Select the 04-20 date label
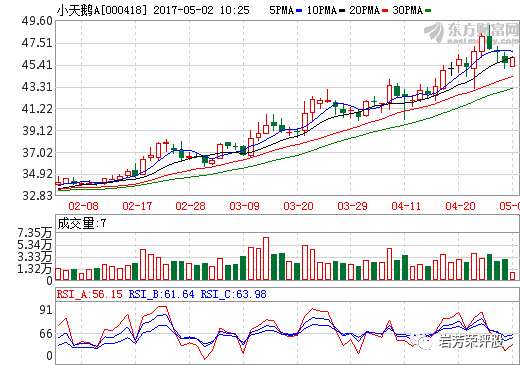Viewport: 520px width, 365px height. [460, 206]
